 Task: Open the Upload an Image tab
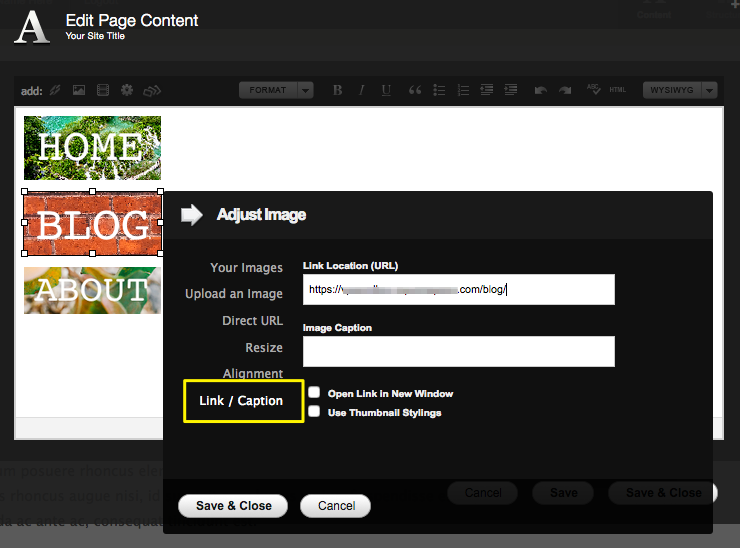click(234, 294)
